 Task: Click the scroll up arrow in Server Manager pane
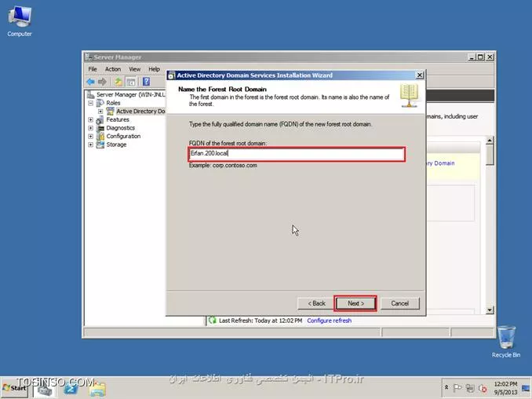490,140
